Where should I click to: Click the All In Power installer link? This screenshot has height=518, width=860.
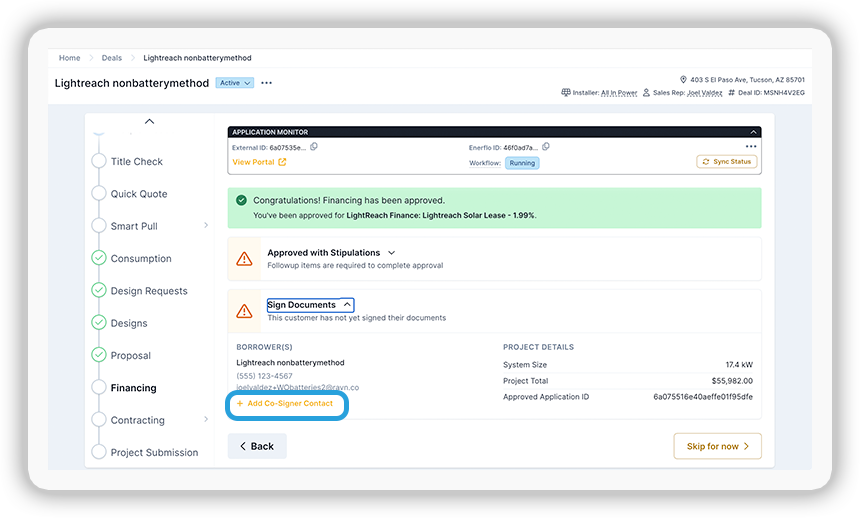click(619, 93)
